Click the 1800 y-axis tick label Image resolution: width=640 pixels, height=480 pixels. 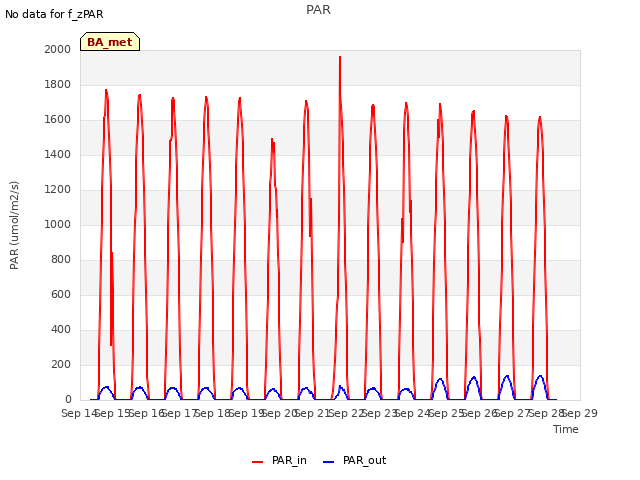point(58,84)
